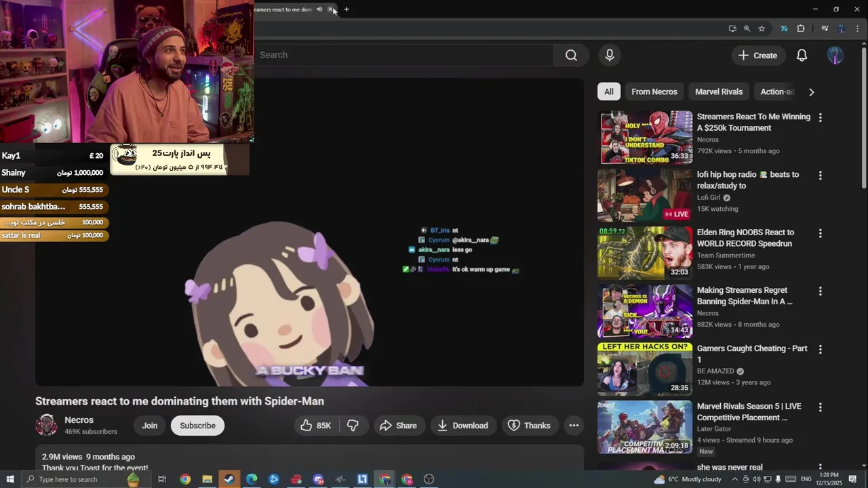Focus the YouTube search field
Viewport: 868px width, 488px height.
point(403,55)
